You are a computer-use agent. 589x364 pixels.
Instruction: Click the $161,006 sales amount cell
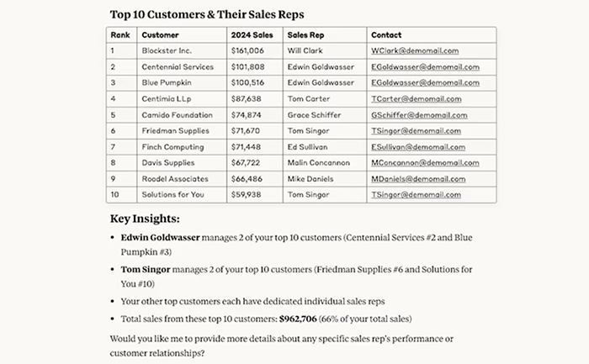click(247, 50)
